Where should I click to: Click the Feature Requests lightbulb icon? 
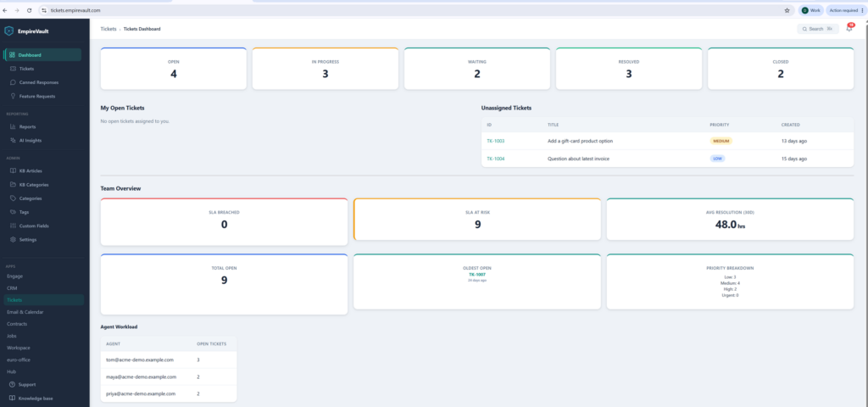click(x=14, y=97)
